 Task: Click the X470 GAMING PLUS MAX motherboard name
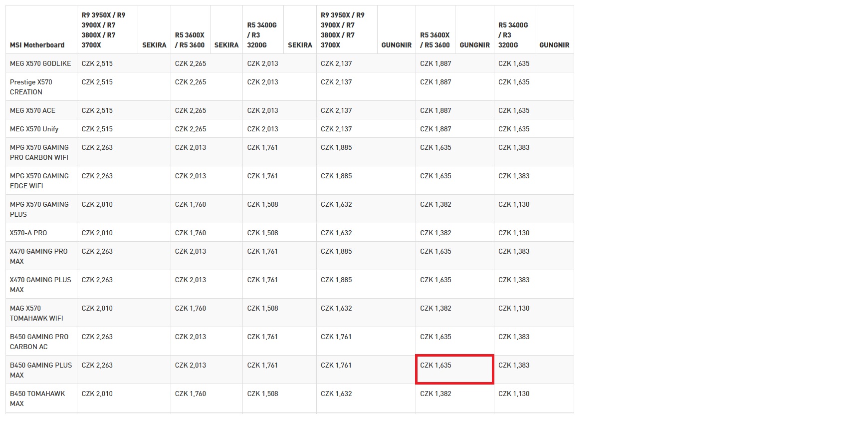tap(40, 285)
